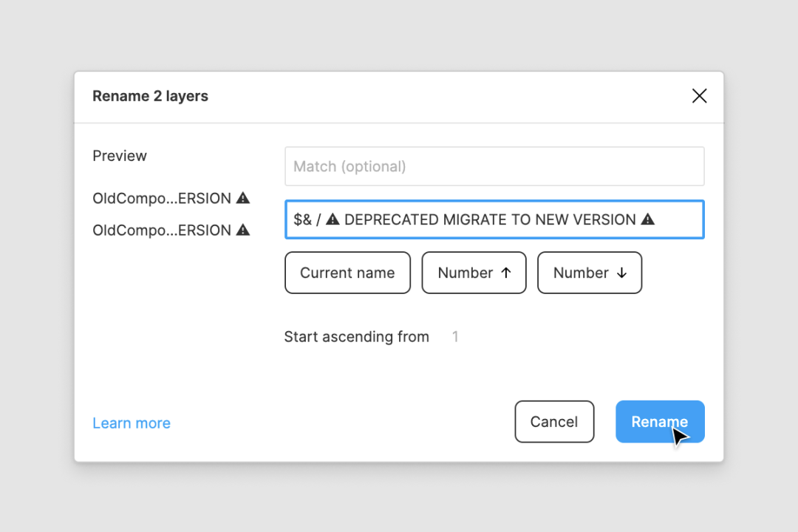Add ascending Number token
This screenshot has height=532, width=798.
(474, 273)
